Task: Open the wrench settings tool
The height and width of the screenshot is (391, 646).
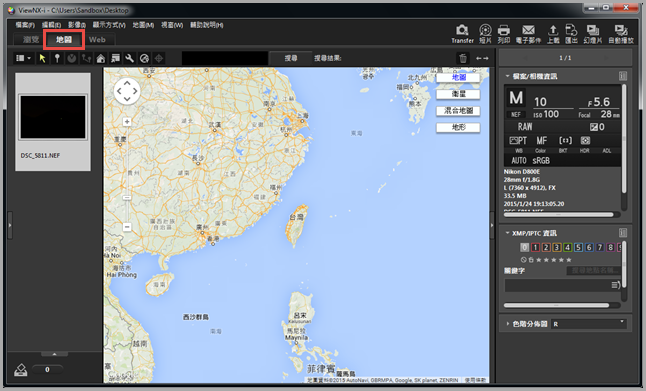Action: 129,59
